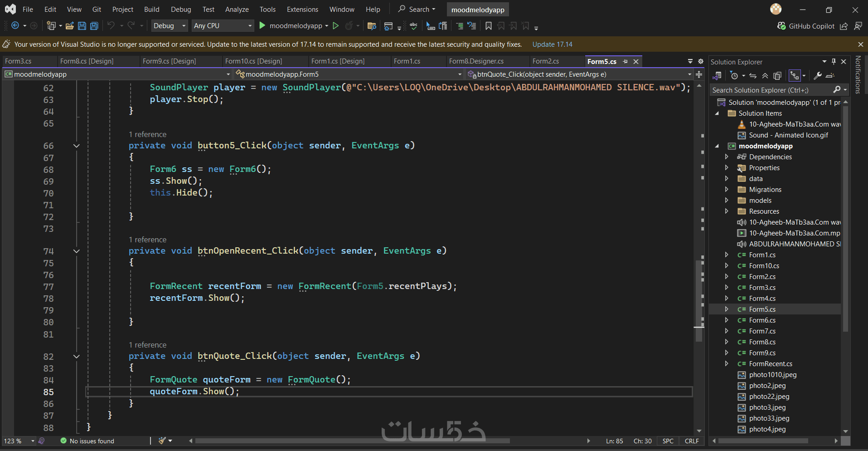The height and width of the screenshot is (451, 868).
Task: Open GitHub Copilot in top-right
Action: point(806,26)
